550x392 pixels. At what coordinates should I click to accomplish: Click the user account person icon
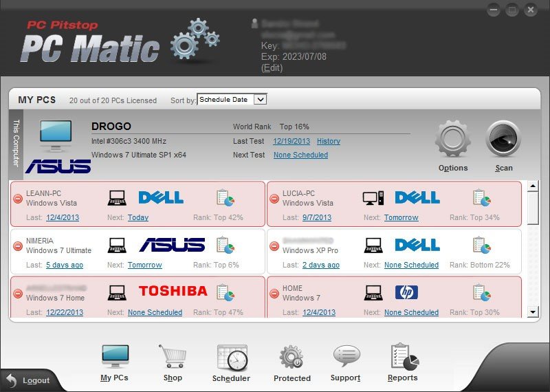(x=254, y=23)
